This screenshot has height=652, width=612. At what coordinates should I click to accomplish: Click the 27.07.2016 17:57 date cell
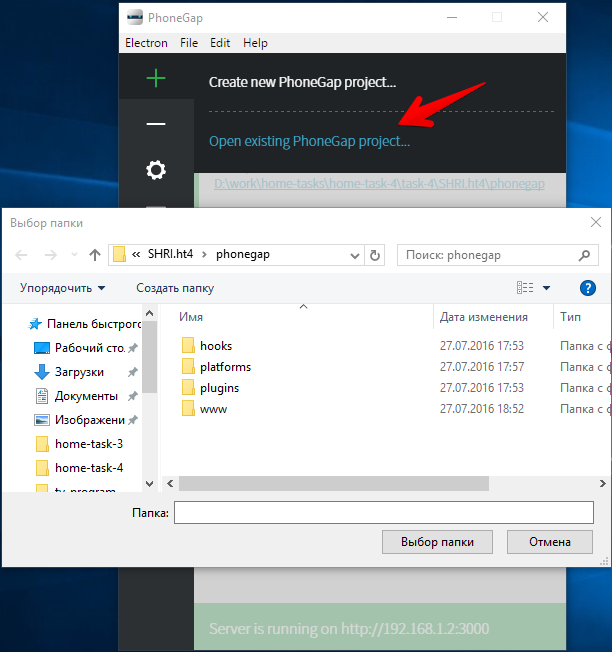pos(482,367)
